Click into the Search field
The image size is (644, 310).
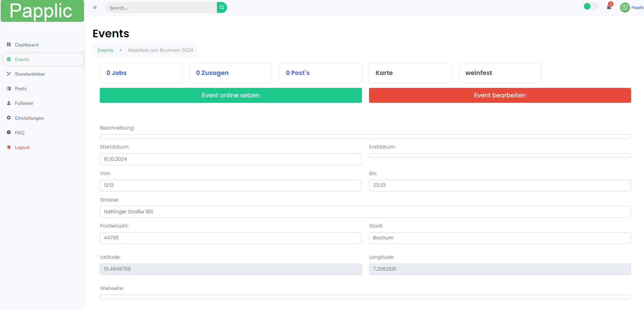(161, 7)
